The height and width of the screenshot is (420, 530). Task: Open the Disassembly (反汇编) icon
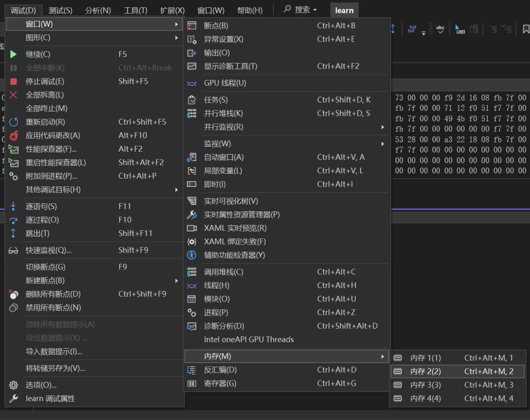(192, 370)
